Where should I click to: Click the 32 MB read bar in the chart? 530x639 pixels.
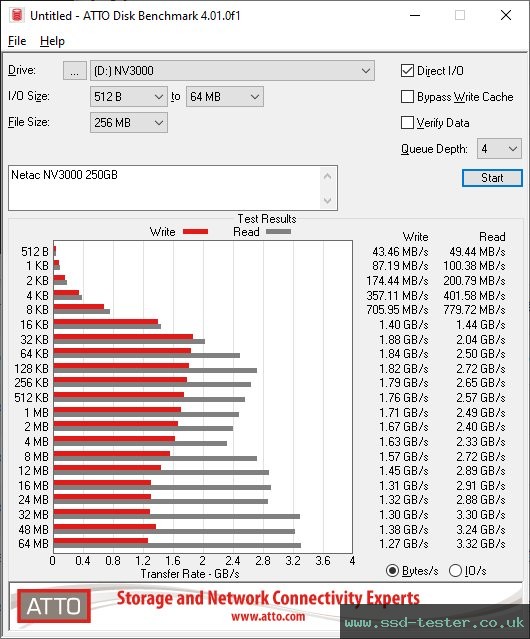click(177, 516)
